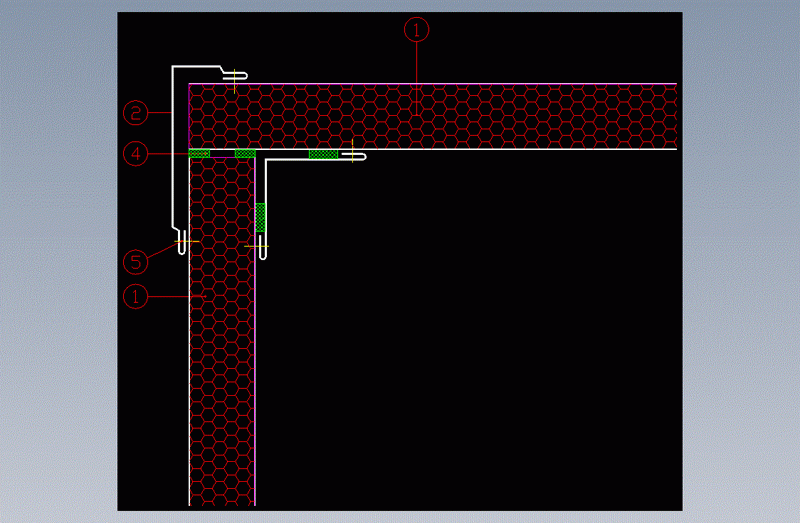Select the callout bubble numbered 2

click(137, 112)
